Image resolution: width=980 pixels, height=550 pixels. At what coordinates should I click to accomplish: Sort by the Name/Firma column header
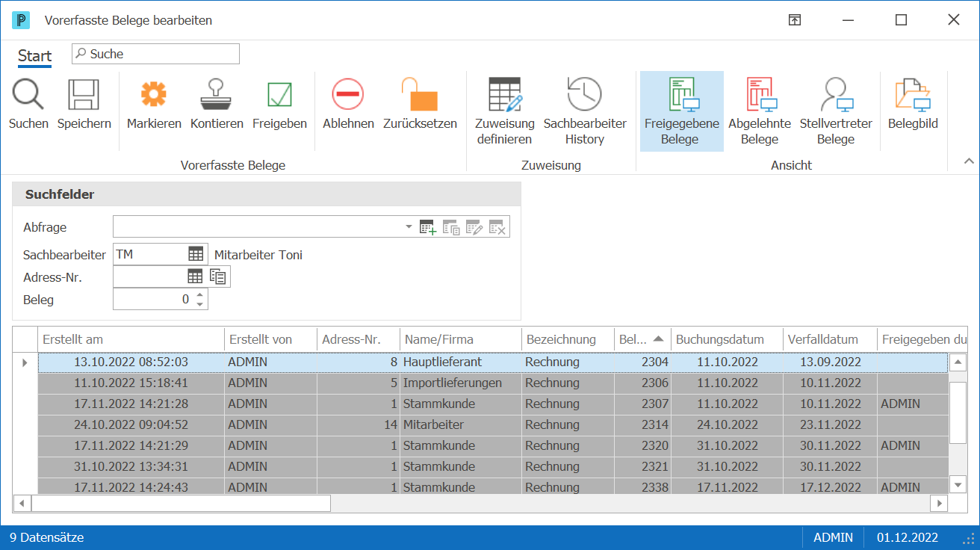pyautogui.click(x=461, y=339)
